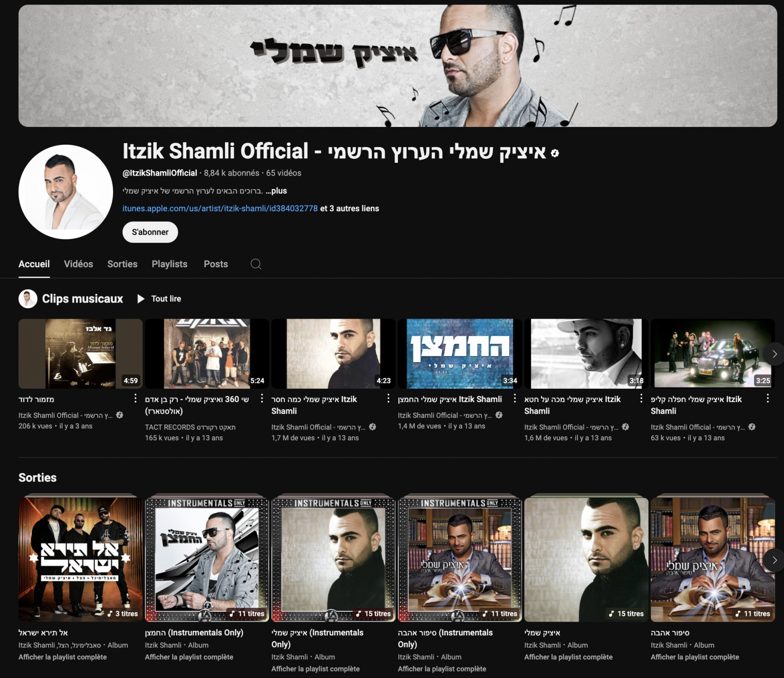The width and height of the screenshot is (784, 678).
Task: Switch to the Playlists tab
Action: coord(170,264)
